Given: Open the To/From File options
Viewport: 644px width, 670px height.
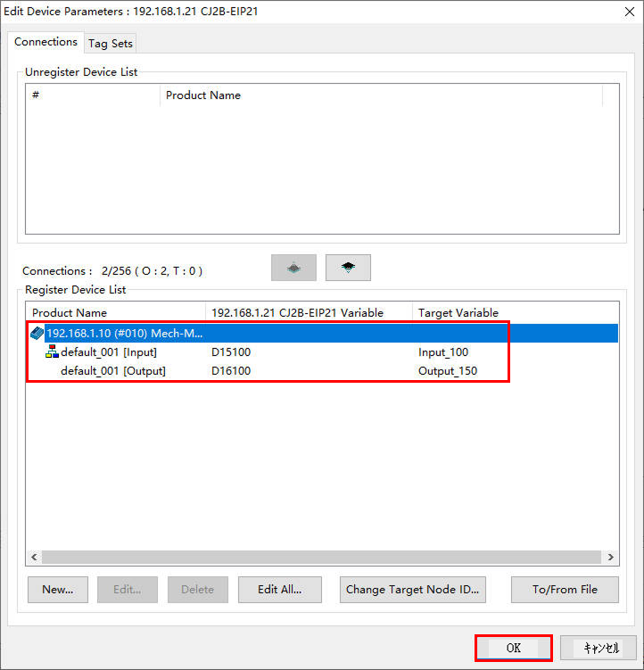Looking at the screenshot, I should pos(565,590).
